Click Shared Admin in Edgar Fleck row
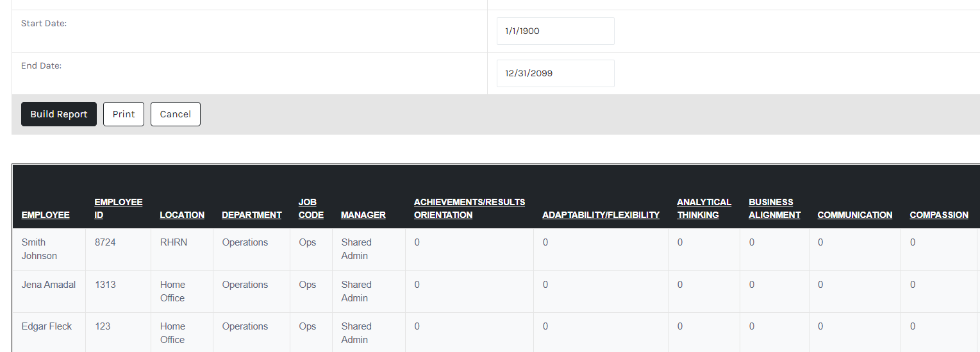 pos(356,333)
